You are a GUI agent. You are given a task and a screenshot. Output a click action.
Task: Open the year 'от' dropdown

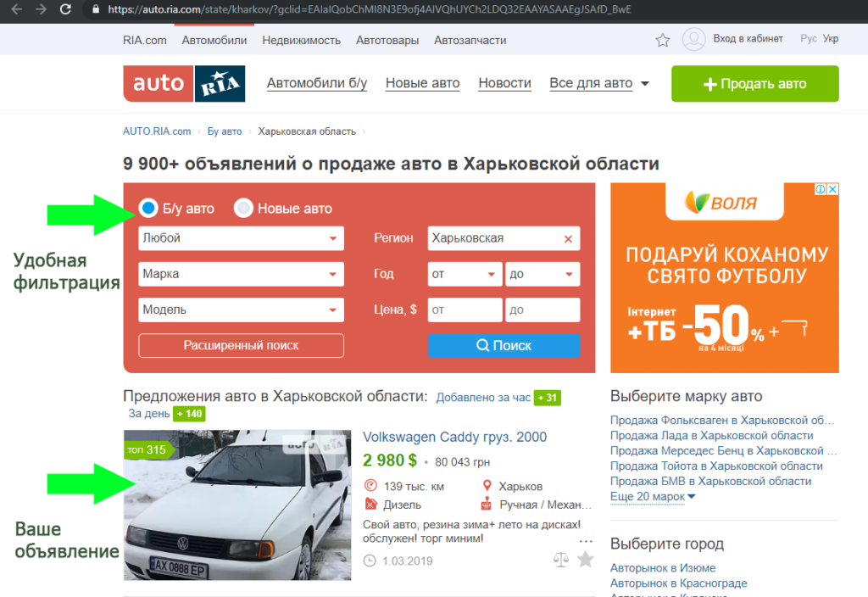click(x=465, y=274)
